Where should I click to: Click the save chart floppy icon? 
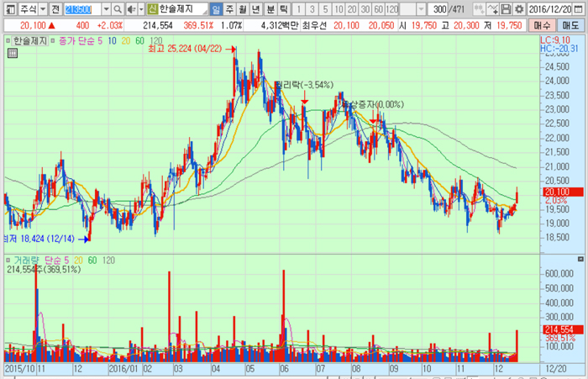505,8
